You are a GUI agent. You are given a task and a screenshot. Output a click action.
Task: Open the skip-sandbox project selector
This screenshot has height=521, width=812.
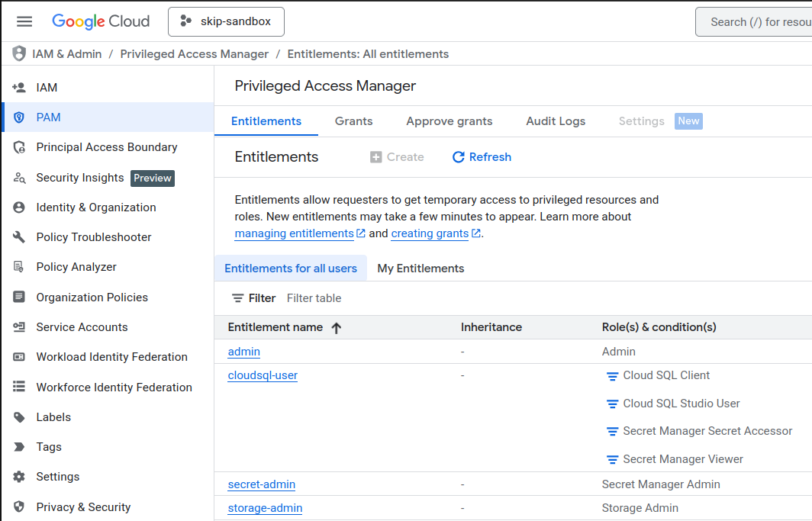point(226,21)
